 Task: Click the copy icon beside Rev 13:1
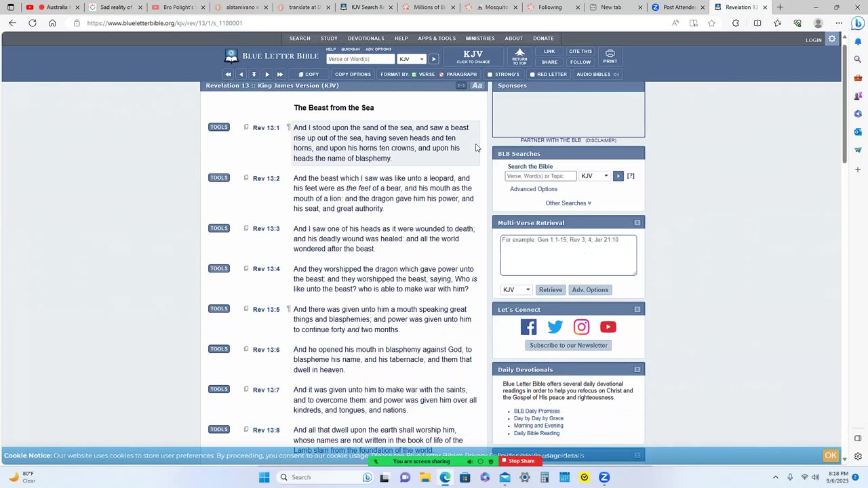click(246, 127)
